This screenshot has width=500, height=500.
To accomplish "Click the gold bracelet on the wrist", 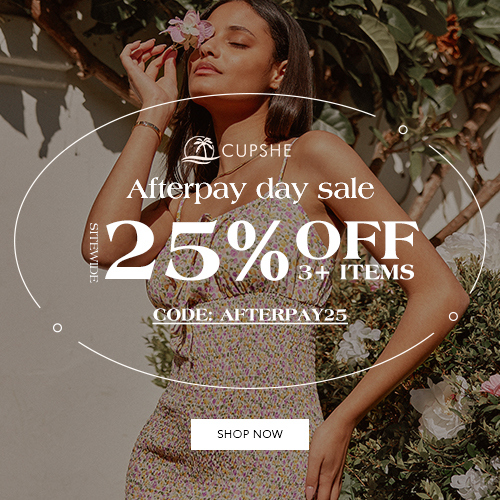I will (x=149, y=128).
